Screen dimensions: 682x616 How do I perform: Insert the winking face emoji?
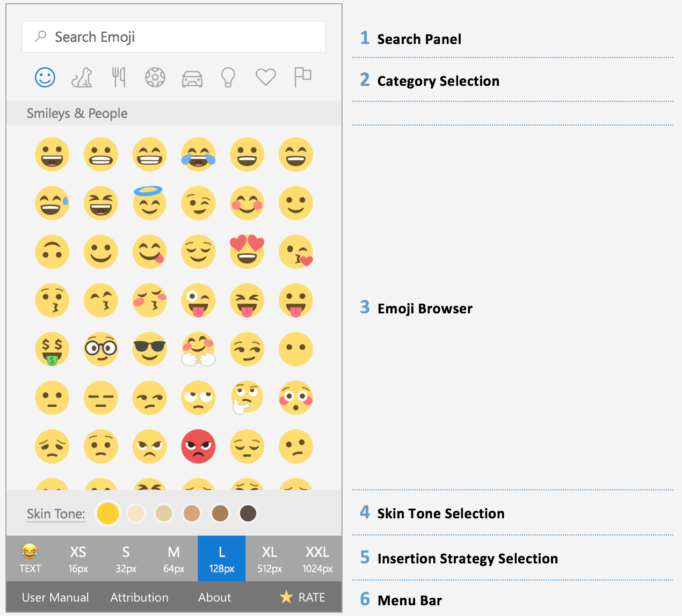pyautogui.click(x=198, y=203)
